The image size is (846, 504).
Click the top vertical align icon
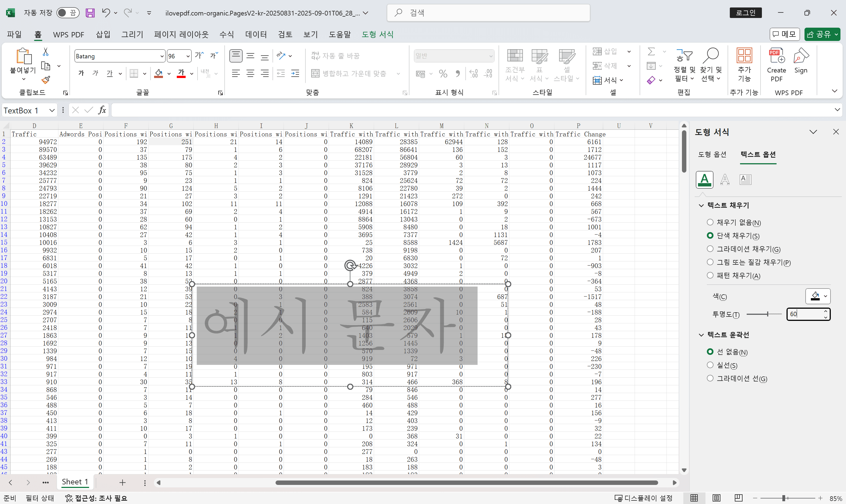236,55
